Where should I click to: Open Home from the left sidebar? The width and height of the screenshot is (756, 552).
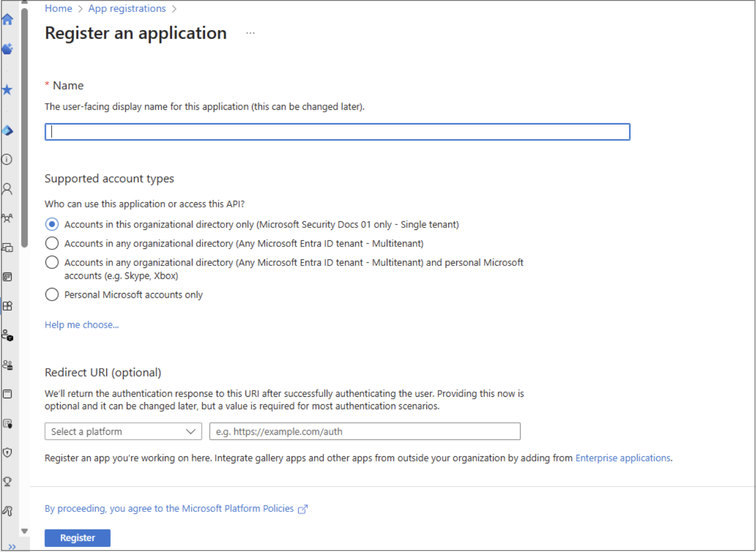pos(7,19)
